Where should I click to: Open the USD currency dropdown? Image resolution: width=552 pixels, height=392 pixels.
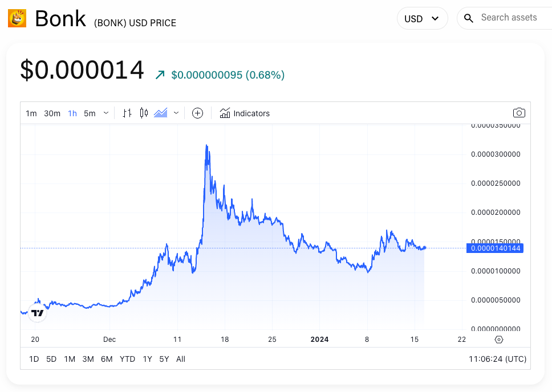[x=422, y=18]
